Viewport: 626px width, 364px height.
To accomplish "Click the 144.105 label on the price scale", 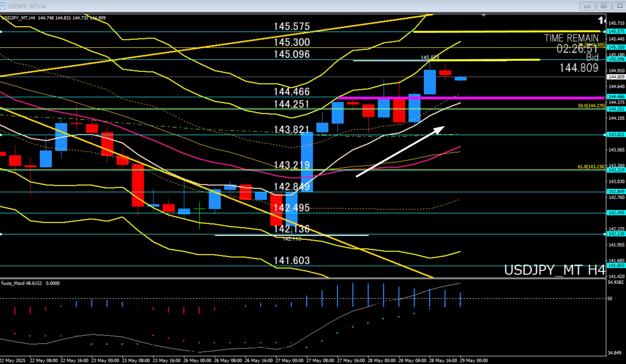I will point(616,118).
